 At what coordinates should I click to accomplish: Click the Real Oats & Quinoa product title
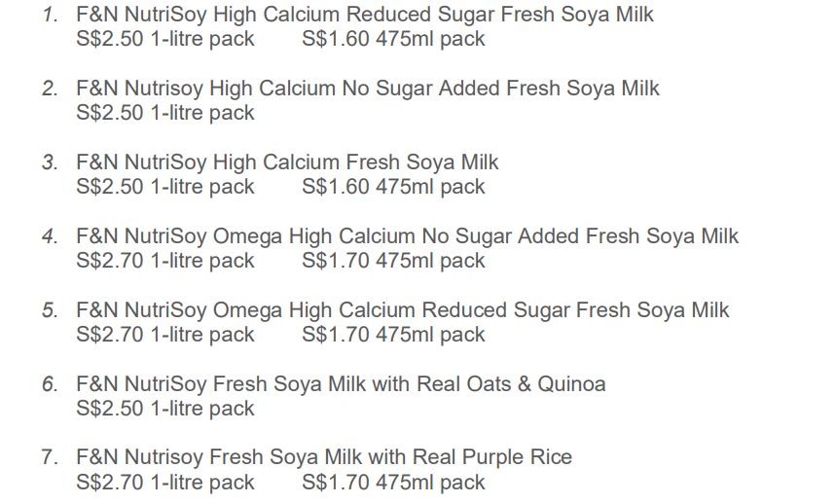(x=341, y=384)
